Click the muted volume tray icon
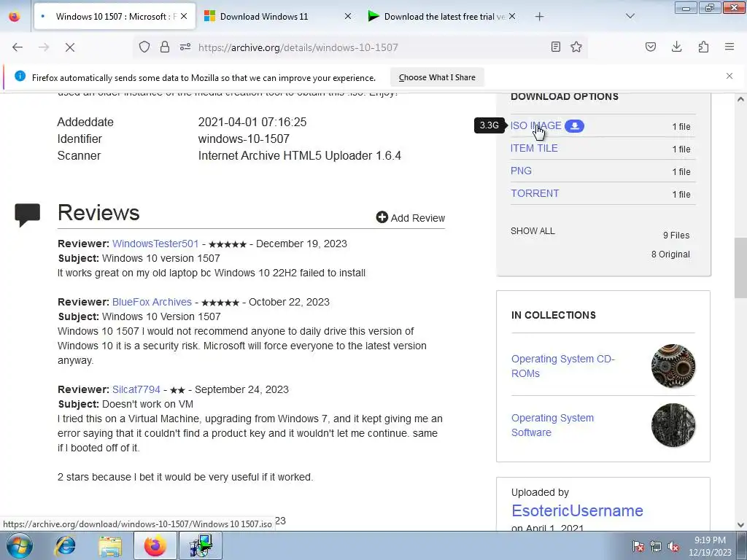Screen dimensions: 747x560 673,546
